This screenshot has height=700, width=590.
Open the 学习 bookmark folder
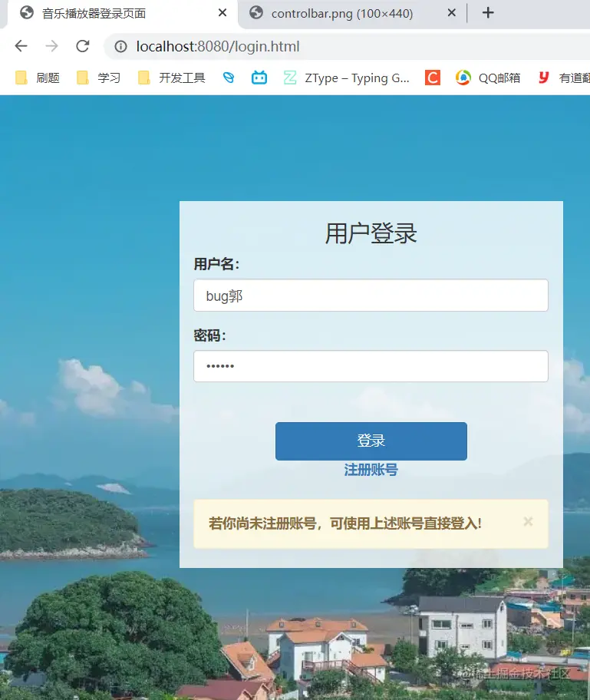99,78
